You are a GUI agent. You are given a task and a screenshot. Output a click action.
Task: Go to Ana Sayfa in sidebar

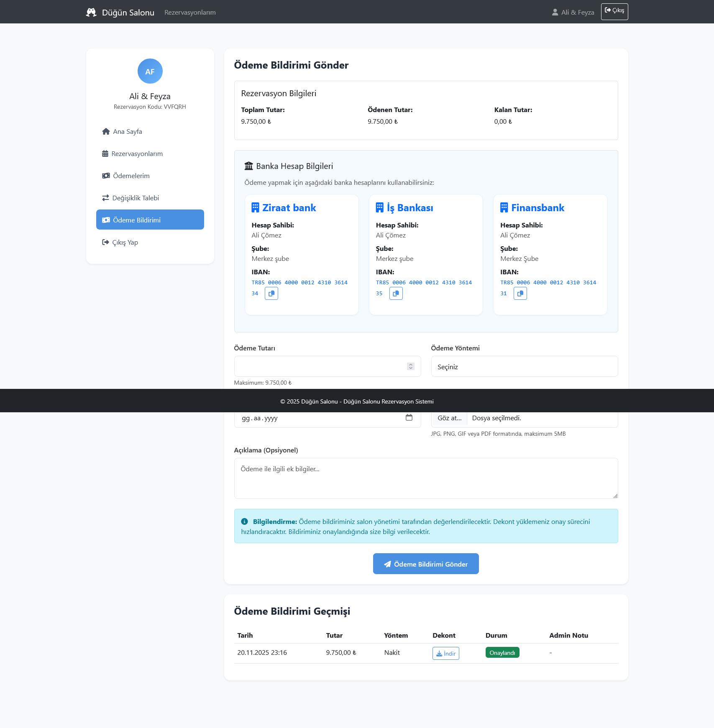(128, 132)
